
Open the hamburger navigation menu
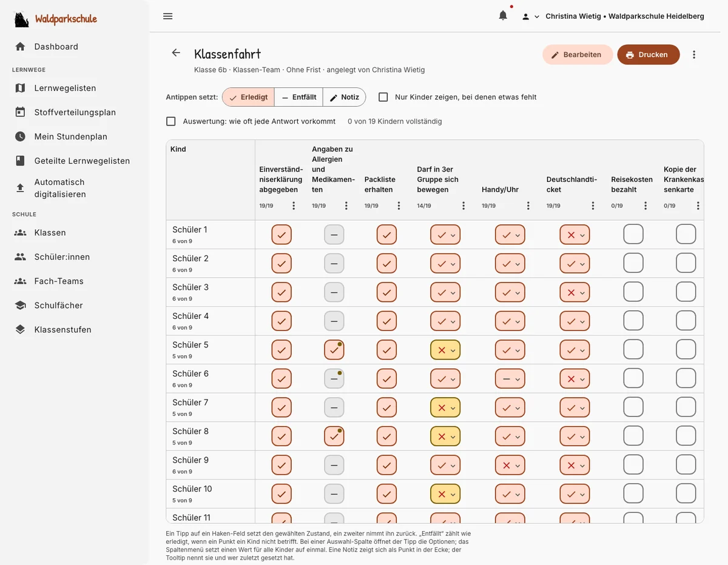pos(168,16)
